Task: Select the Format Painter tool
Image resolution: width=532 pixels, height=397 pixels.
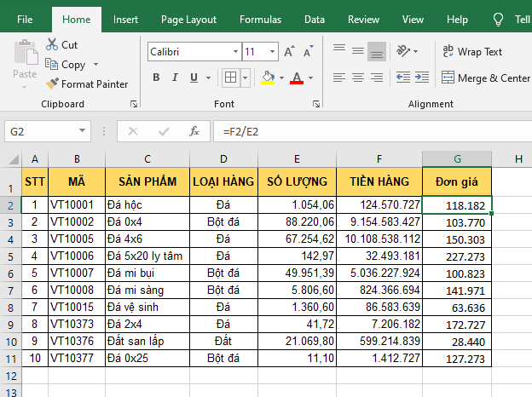Action: point(53,84)
